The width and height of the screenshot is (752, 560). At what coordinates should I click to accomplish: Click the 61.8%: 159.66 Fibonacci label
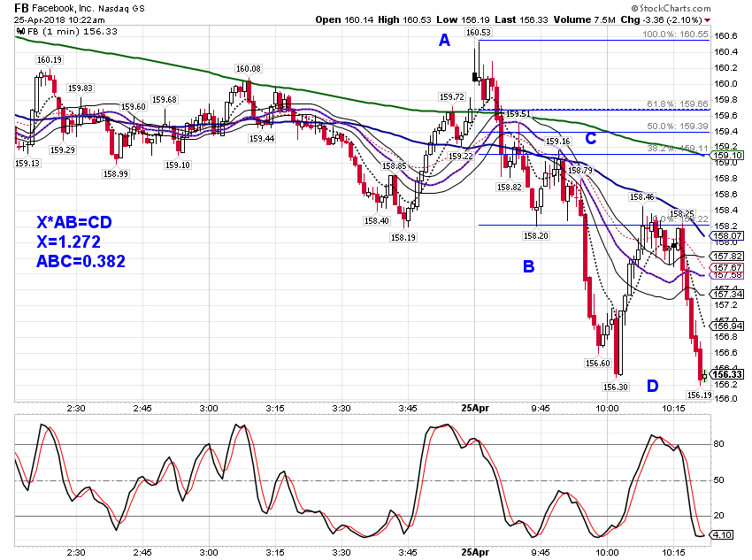click(x=677, y=104)
